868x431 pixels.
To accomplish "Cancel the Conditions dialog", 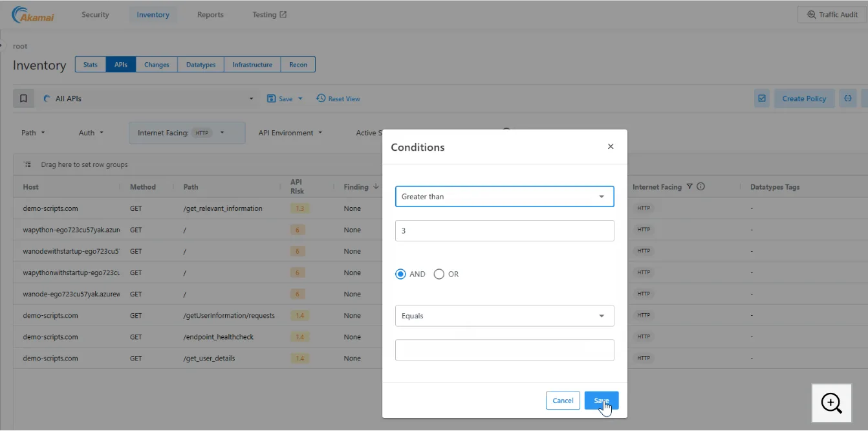I will pos(562,400).
